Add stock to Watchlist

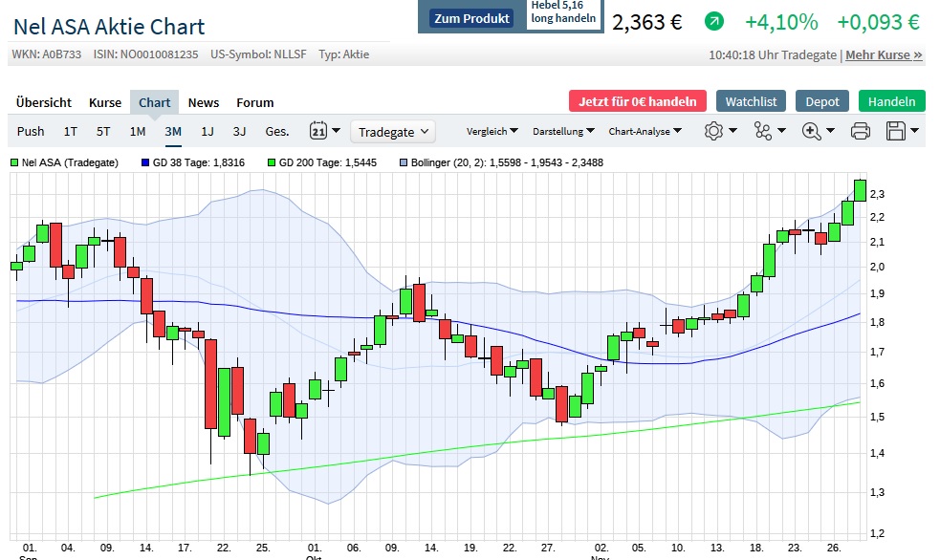(x=752, y=101)
